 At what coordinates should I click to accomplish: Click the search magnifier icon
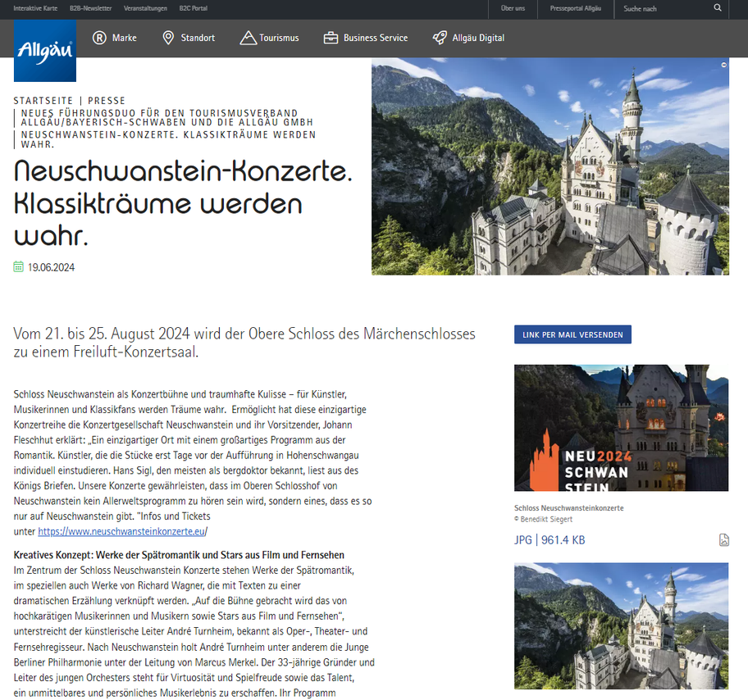(718, 8)
